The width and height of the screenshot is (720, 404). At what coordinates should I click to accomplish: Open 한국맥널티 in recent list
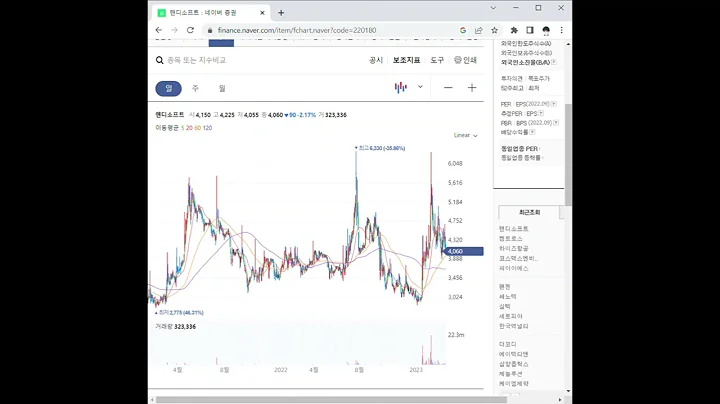point(514,326)
